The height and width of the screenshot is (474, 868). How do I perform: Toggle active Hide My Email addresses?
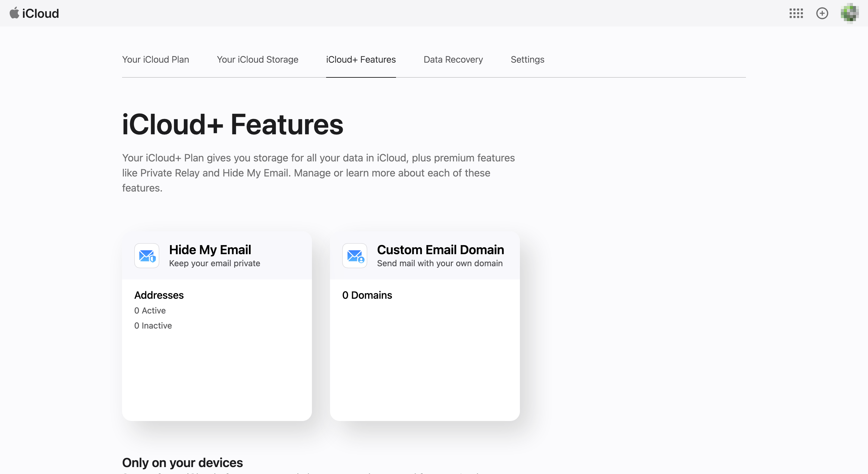pyautogui.click(x=150, y=310)
